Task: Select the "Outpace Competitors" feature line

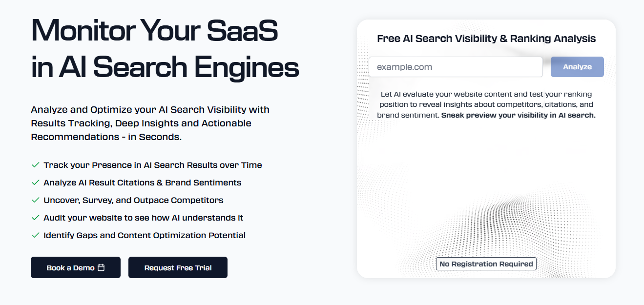Action: pos(133,200)
